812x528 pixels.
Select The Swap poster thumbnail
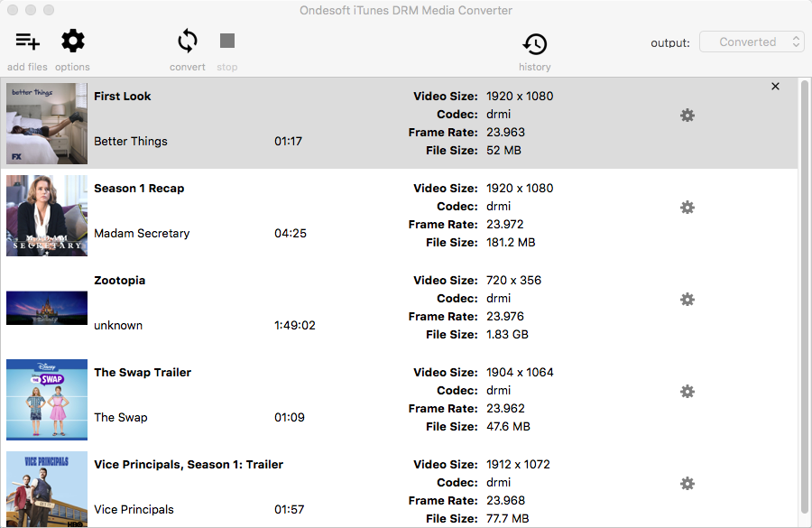click(47, 400)
